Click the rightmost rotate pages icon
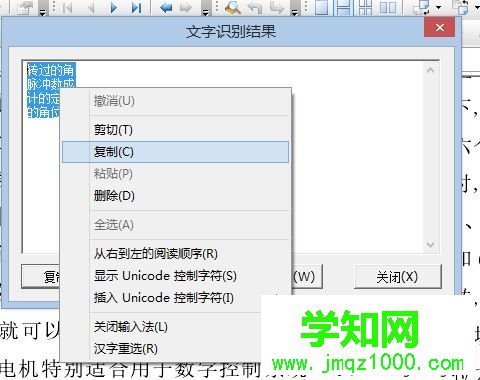 pos(460,7)
